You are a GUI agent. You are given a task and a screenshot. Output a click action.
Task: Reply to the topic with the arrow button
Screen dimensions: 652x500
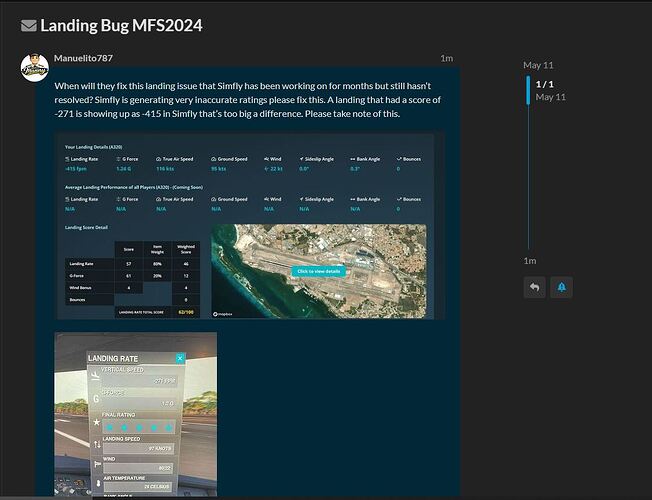click(x=535, y=287)
